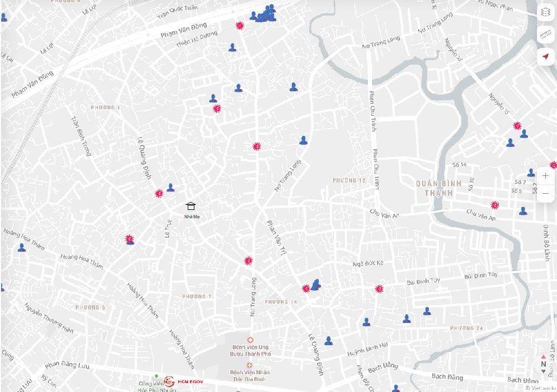Click the Phường 7 ward label

(x=197, y=296)
